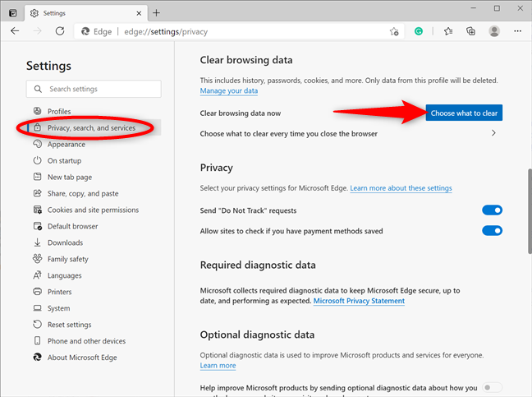
Task: Open Learn more link under Optional diagnostic data
Action: point(218,366)
